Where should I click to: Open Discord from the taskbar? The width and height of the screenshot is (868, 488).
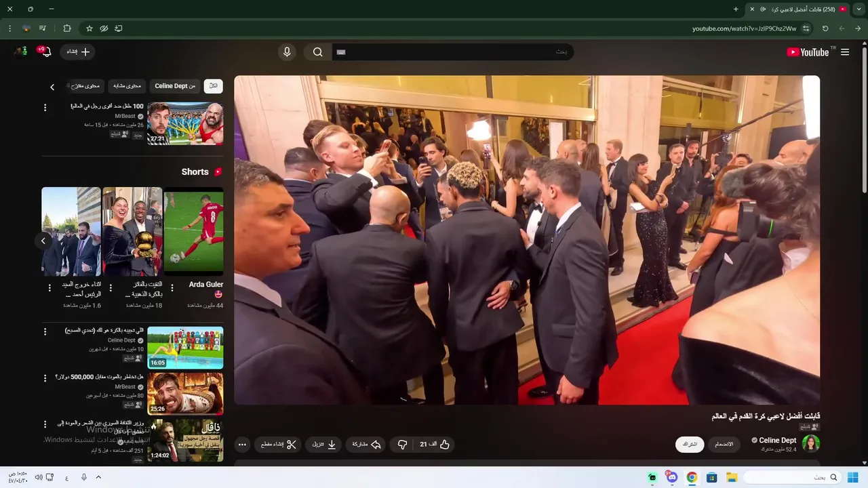pos(671,477)
